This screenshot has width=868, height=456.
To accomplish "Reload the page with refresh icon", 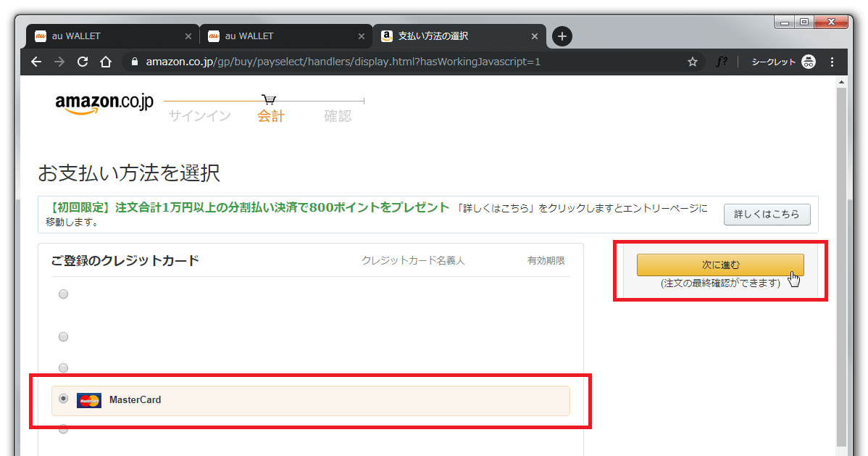I will 83,62.
